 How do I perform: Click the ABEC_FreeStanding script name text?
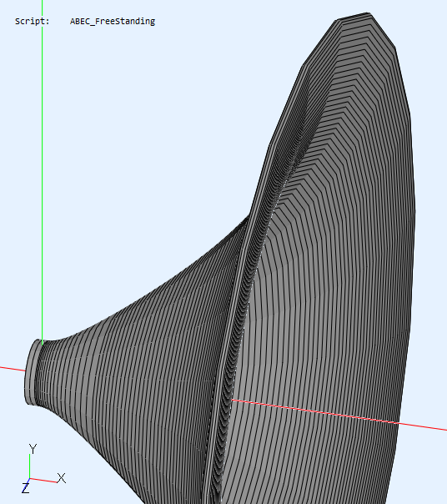coord(113,22)
